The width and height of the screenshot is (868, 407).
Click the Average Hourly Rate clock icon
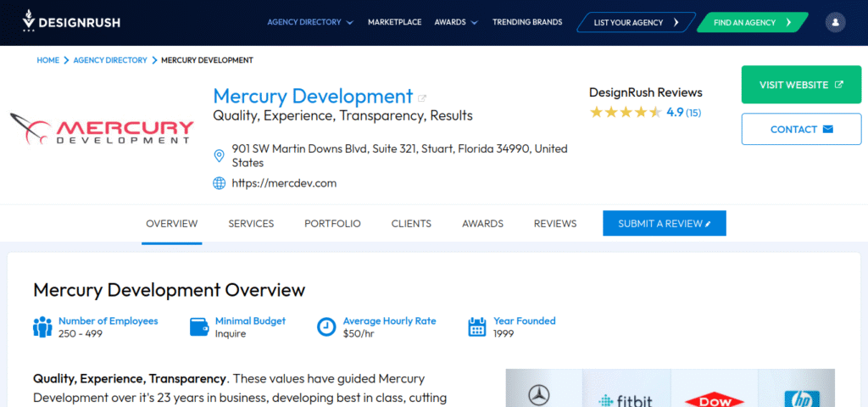[326, 326]
